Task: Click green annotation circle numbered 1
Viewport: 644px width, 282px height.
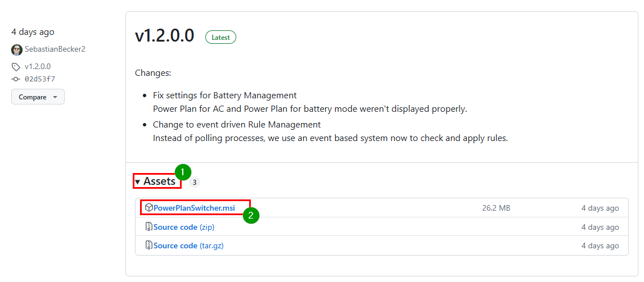Action: [183, 172]
